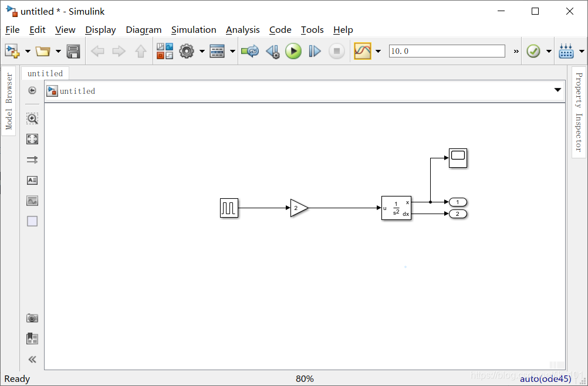The height and width of the screenshot is (386, 588).
Task: Select the zoom tool in the palette
Action: point(32,118)
